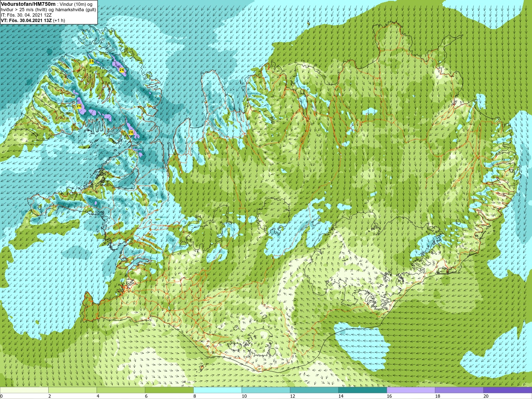
Task: Click the title text Veðurstofan/HM750m
Action: point(28,4)
